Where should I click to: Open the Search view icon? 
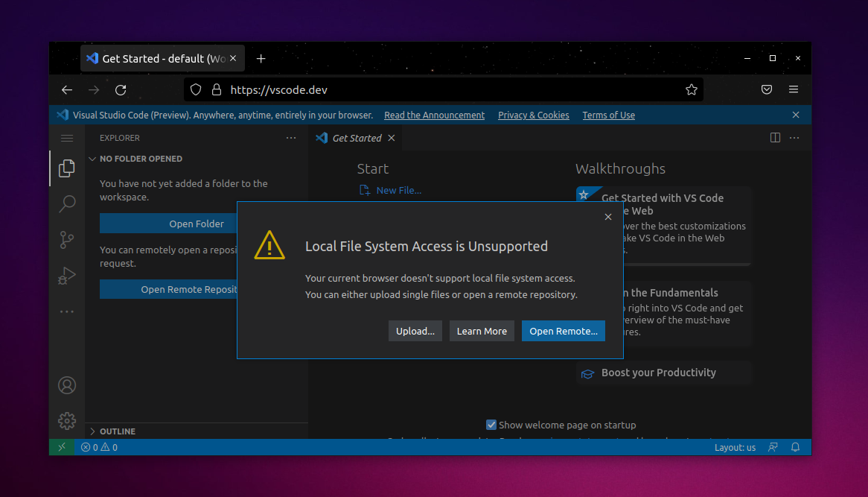click(x=67, y=204)
